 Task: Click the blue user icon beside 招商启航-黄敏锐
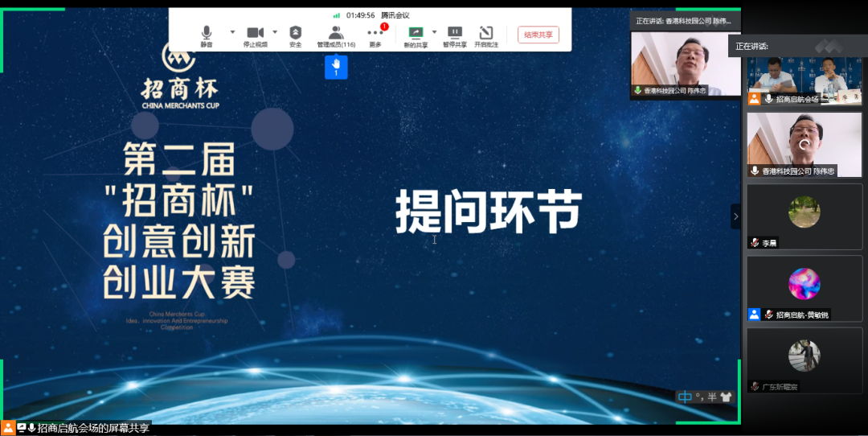[x=754, y=315]
